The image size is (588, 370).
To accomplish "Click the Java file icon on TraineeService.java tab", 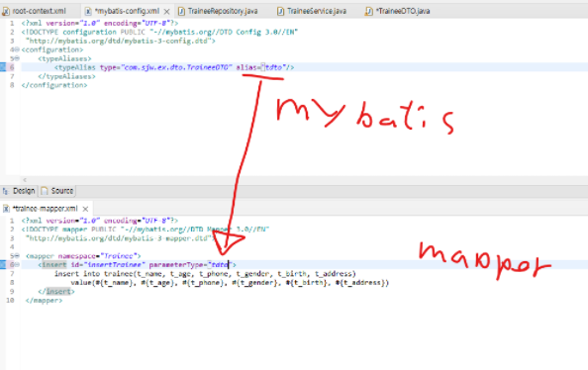I will 280,12.
